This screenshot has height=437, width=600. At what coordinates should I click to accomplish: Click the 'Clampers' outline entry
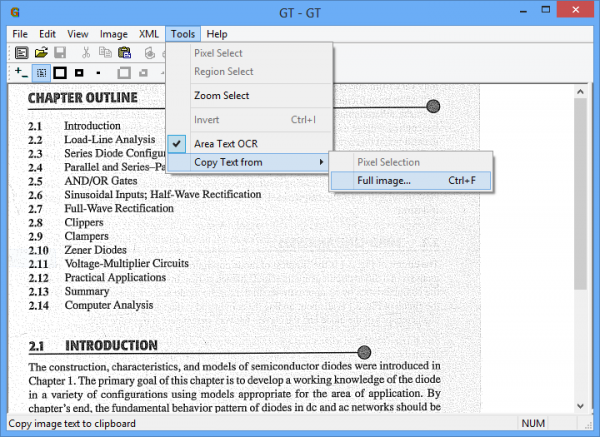(x=86, y=236)
